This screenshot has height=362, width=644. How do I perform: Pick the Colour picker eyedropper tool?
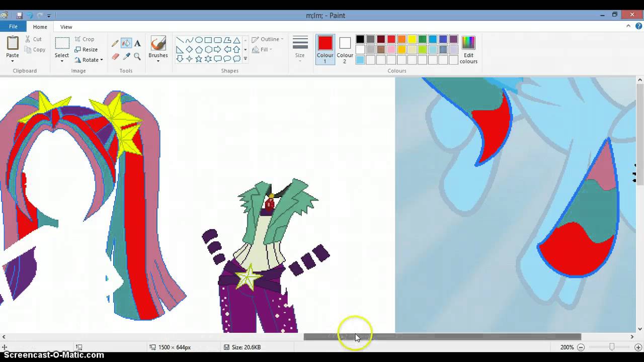(126, 56)
